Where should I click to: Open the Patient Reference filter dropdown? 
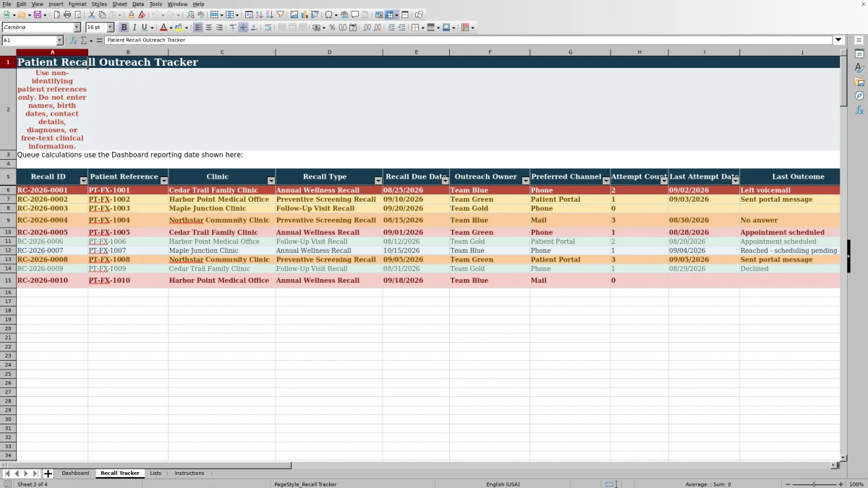tap(164, 181)
